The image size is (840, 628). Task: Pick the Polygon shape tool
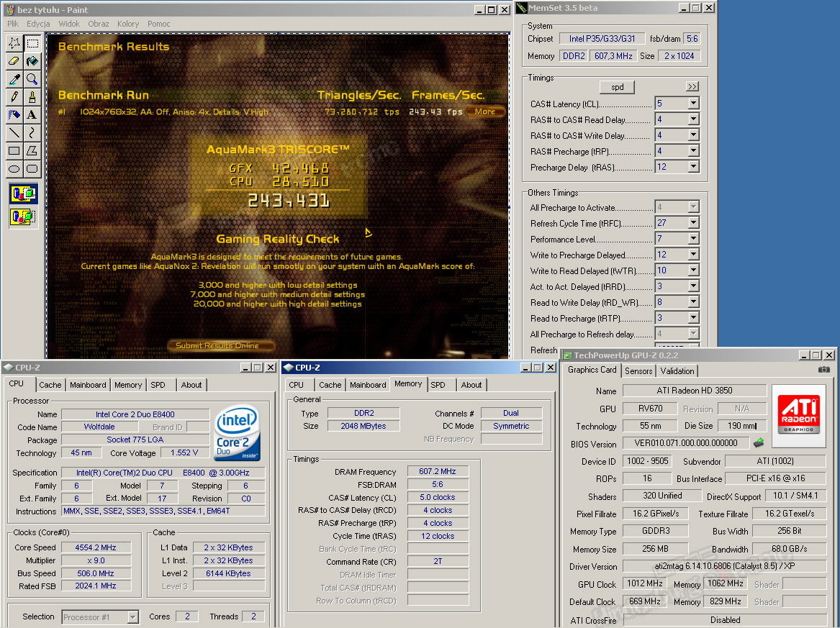(x=32, y=151)
